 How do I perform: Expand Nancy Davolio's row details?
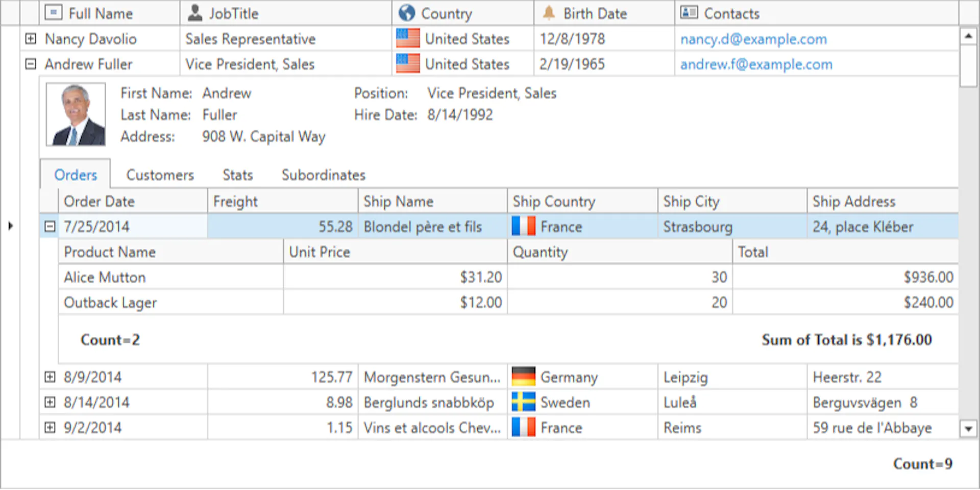(x=31, y=39)
